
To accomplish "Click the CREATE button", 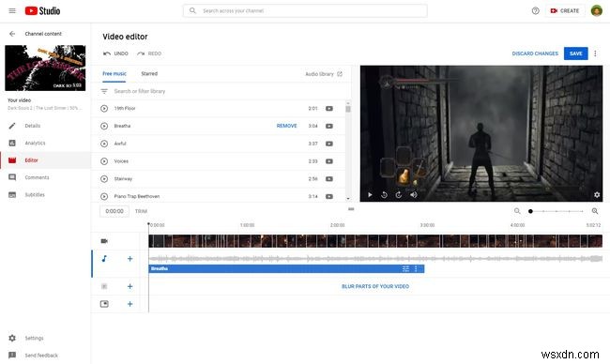I will pos(565,11).
